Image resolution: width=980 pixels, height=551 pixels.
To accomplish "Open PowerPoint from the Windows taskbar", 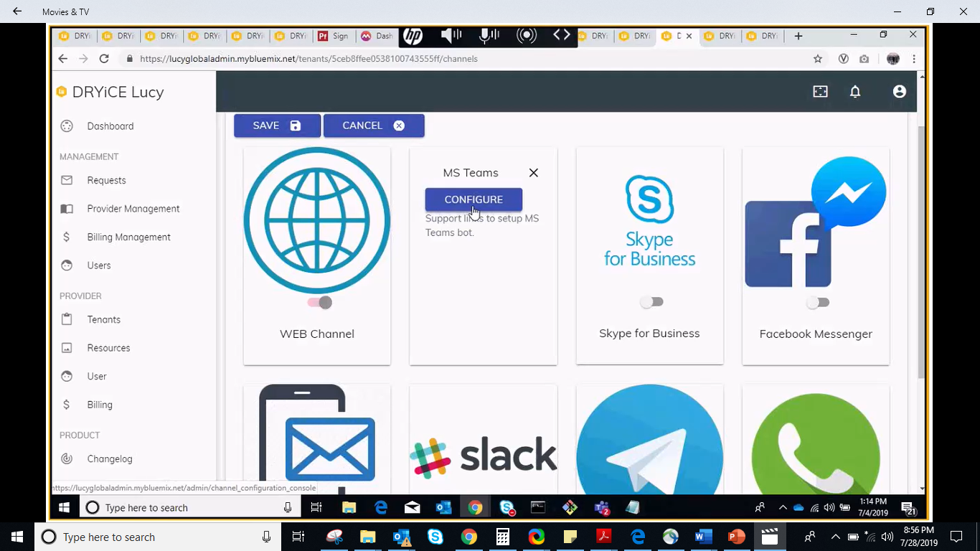I will coord(737,537).
